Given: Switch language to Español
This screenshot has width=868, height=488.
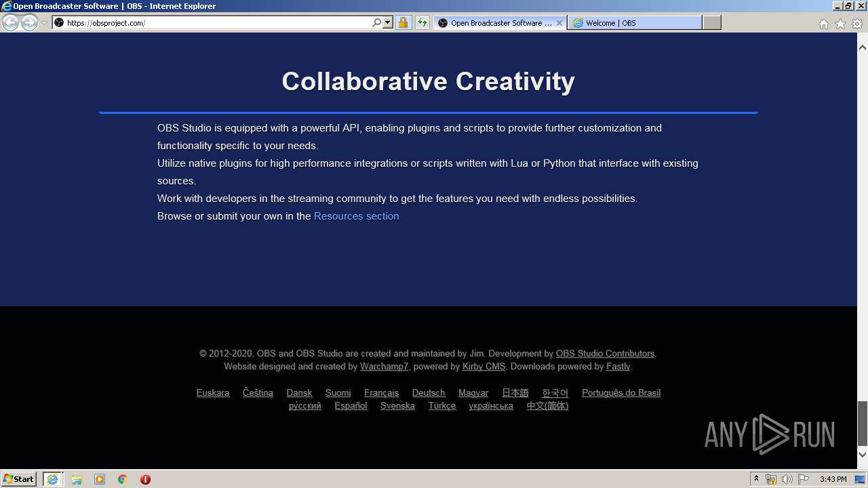Looking at the screenshot, I should coord(351,406).
